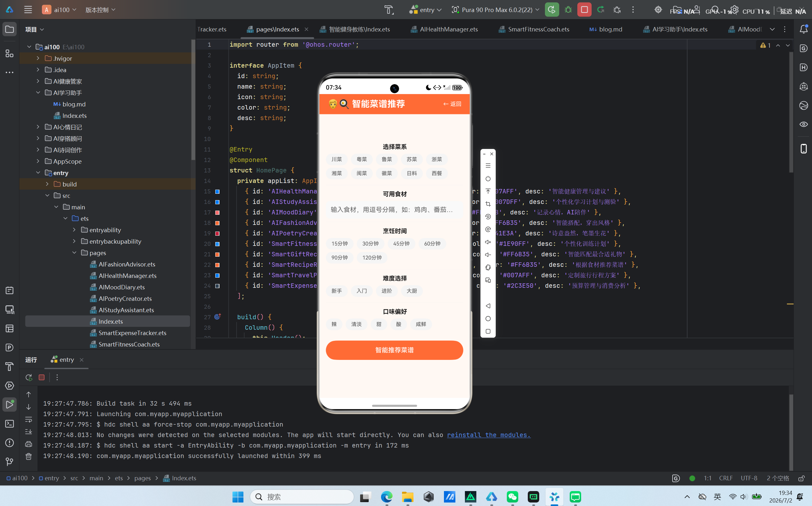This screenshot has height=506, width=812.
Task: Click the emulator back triangle button
Action: click(488, 306)
